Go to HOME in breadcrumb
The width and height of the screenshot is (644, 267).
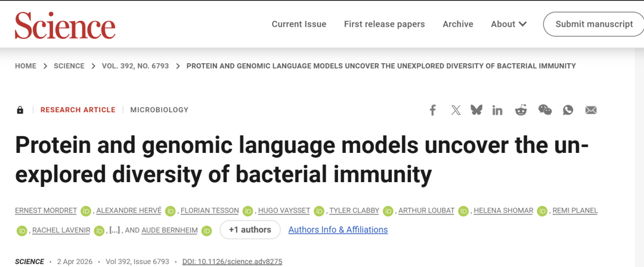26,66
